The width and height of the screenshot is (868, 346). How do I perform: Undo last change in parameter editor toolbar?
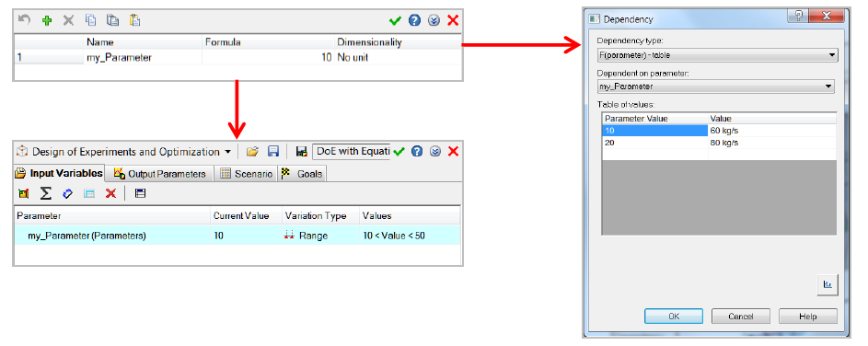pos(24,20)
